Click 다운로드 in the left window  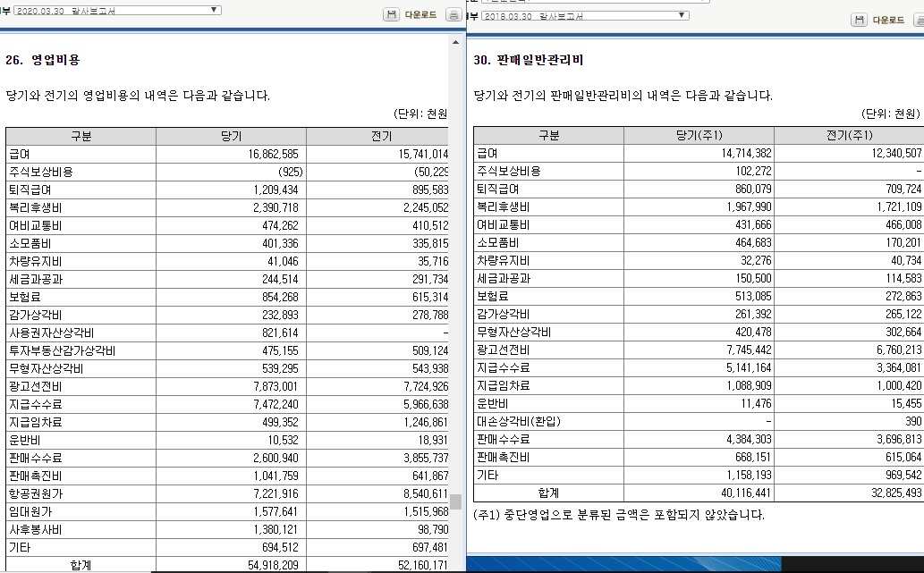420,14
